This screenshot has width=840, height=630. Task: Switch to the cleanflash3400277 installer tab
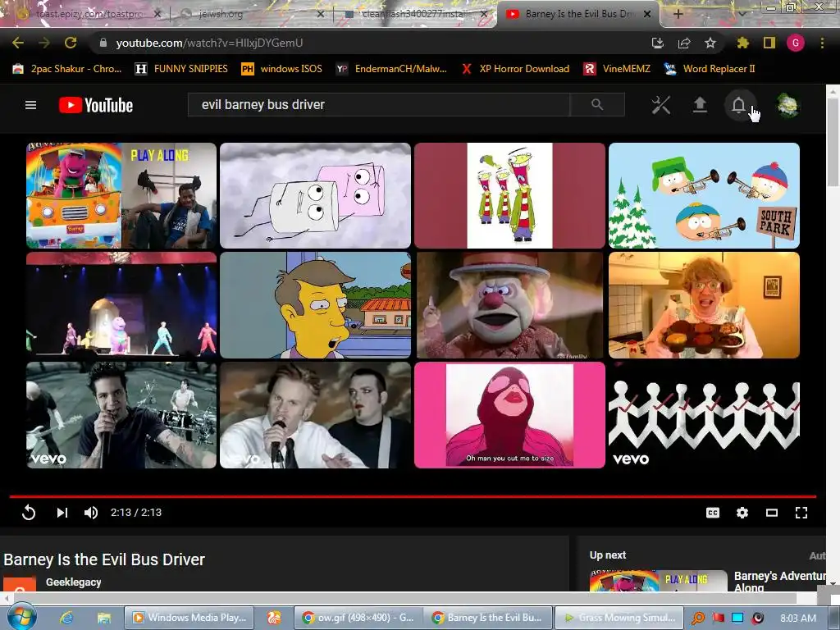414,14
